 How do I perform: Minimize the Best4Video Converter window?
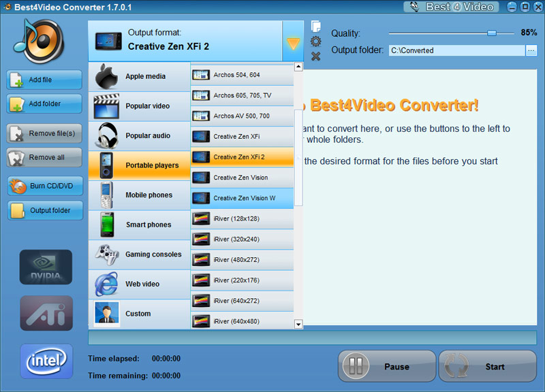click(x=512, y=7)
